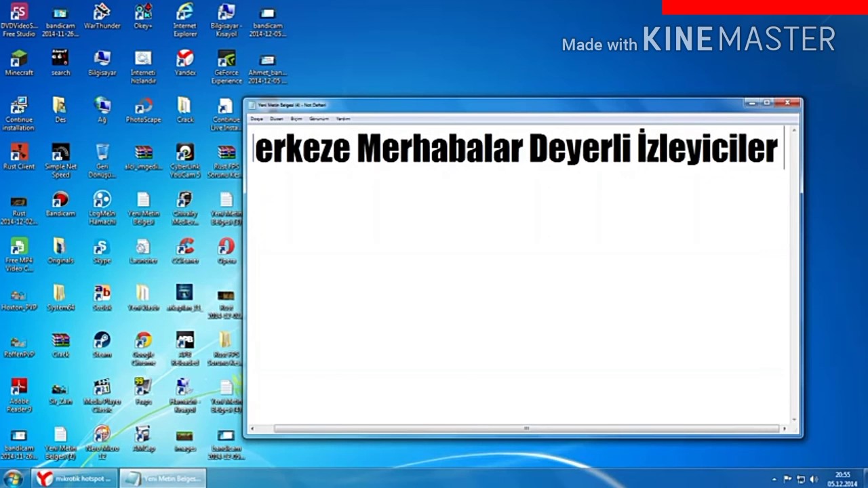Open Okey+ desktop shortcut
The width and height of the screenshot is (868, 488).
coord(143,16)
